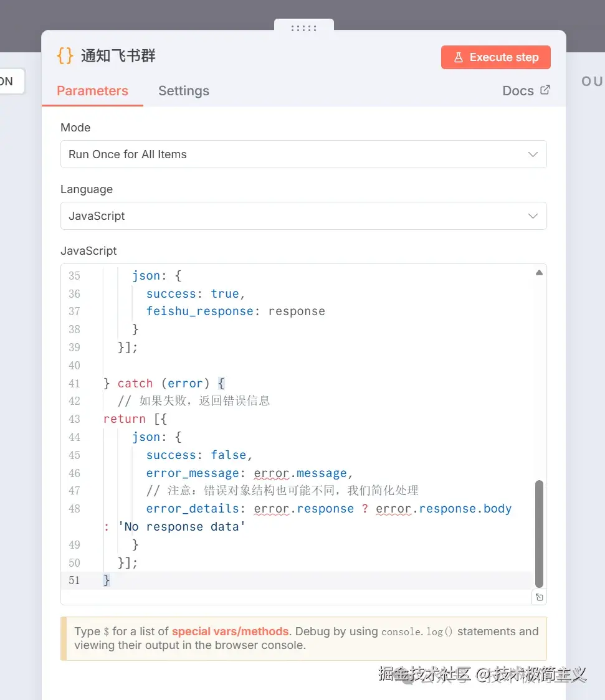Image resolution: width=605 pixels, height=700 pixels.
Task: Open the Mode dropdown
Action: click(303, 154)
